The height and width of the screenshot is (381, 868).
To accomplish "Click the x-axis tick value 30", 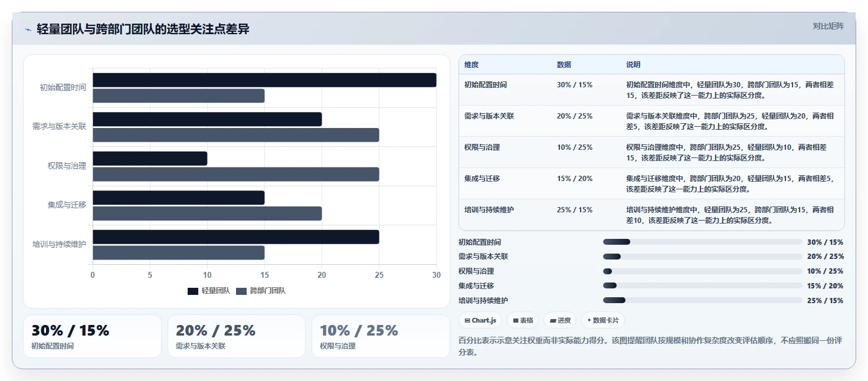I will pyautogui.click(x=436, y=275).
